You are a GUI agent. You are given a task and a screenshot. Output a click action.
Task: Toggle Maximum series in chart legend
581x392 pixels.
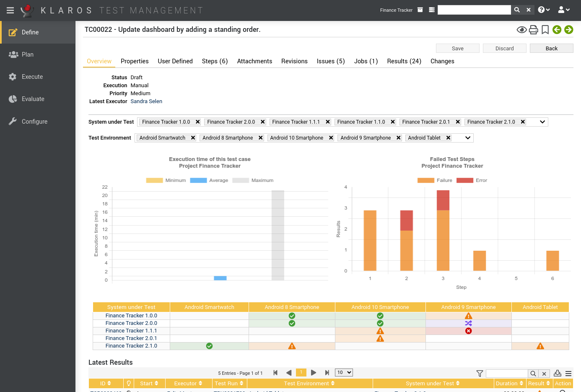[x=253, y=180]
